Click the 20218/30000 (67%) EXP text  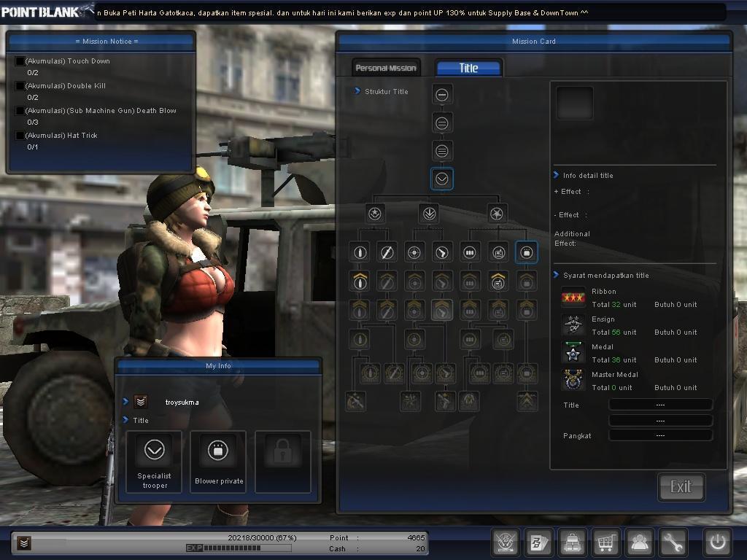pos(262,537)
